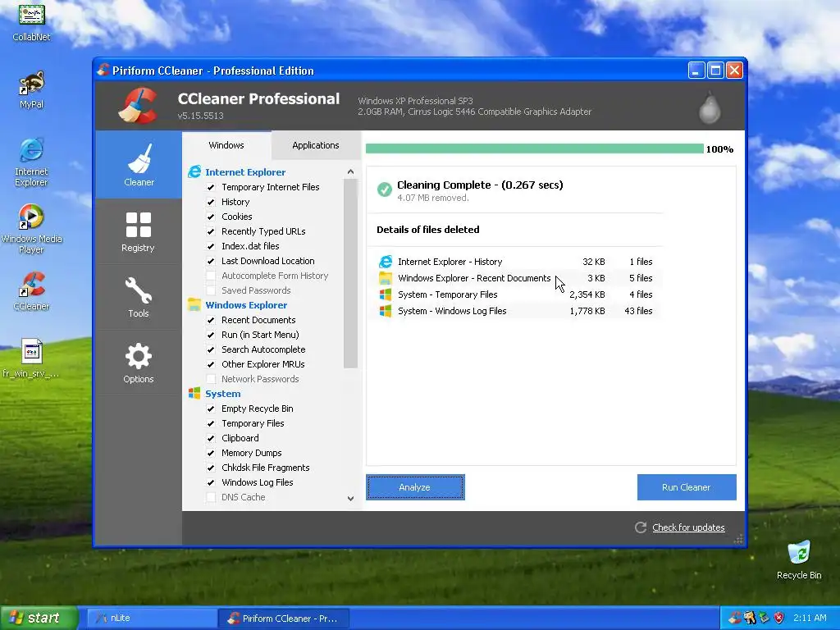Uncheck Cookies checkbox
This screenshot has width=840, height=630.
211,217
